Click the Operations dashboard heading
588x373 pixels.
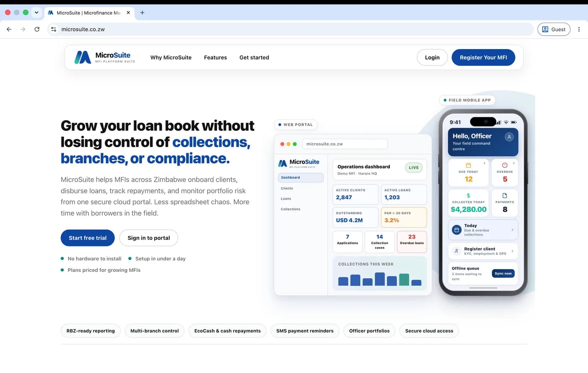click(364, 167)
